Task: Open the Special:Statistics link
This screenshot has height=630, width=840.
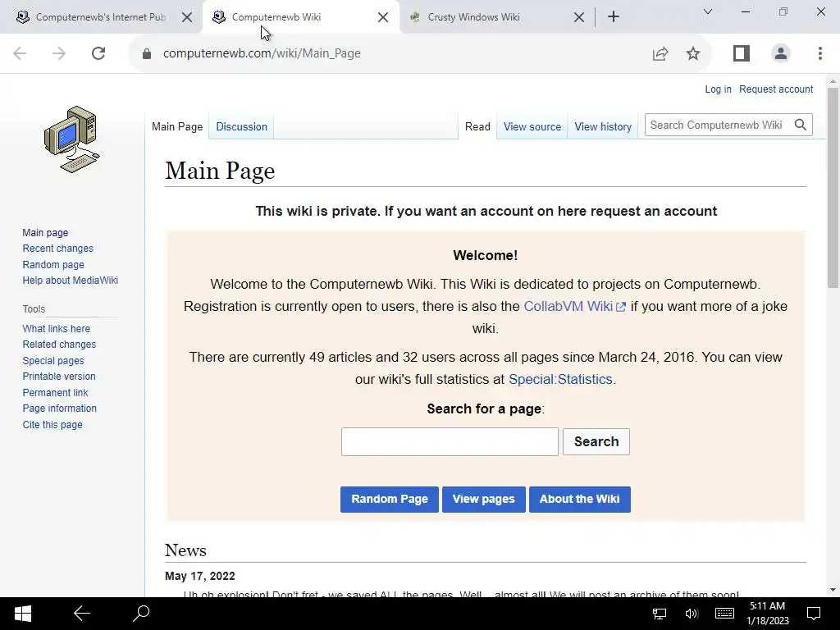Action: [560, 379]
